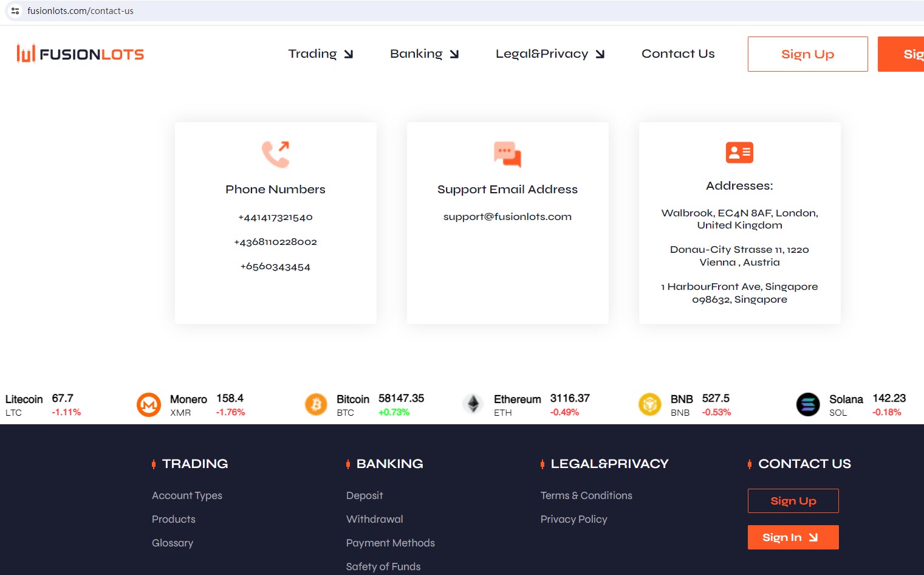
Task: Click the HarbourFront Ave Singapore address
Action: 739,293
